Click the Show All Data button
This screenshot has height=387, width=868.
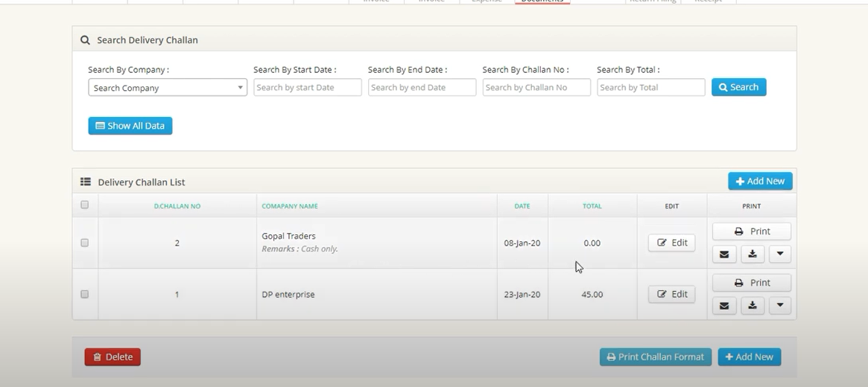point(130,126)
